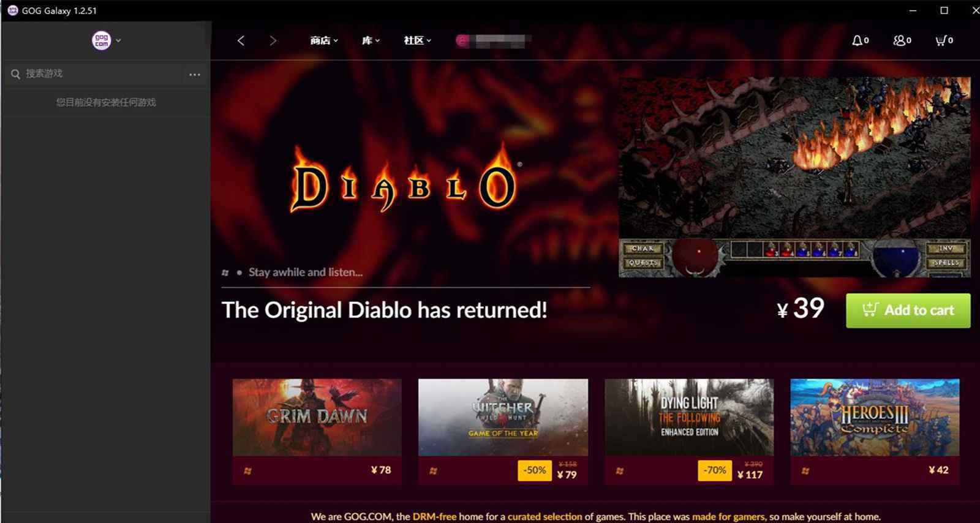This screenshot has width=980, height=523.
Task: Click the three-dot options icon beside search
Action: click(x=195, y=74)
